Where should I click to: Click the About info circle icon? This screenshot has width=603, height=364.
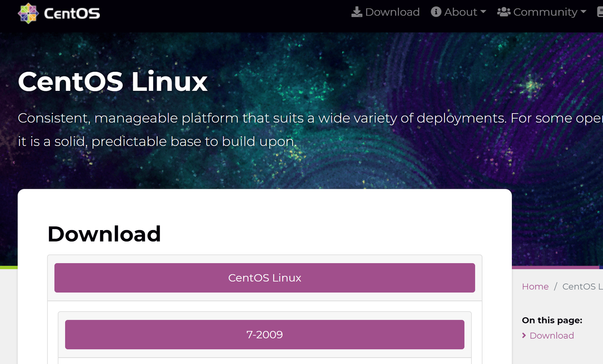436,12
